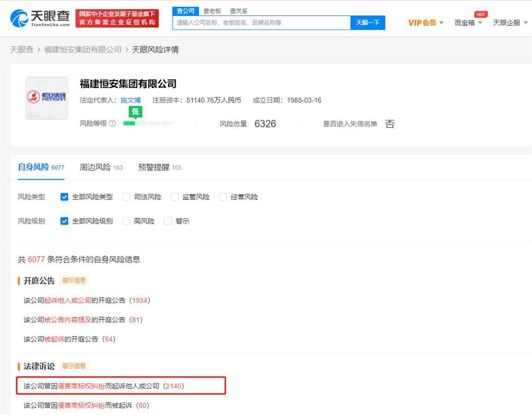Click the 警示信息 tag beside 开庭公告
532x415 pixels.
(x=74, y=280)
